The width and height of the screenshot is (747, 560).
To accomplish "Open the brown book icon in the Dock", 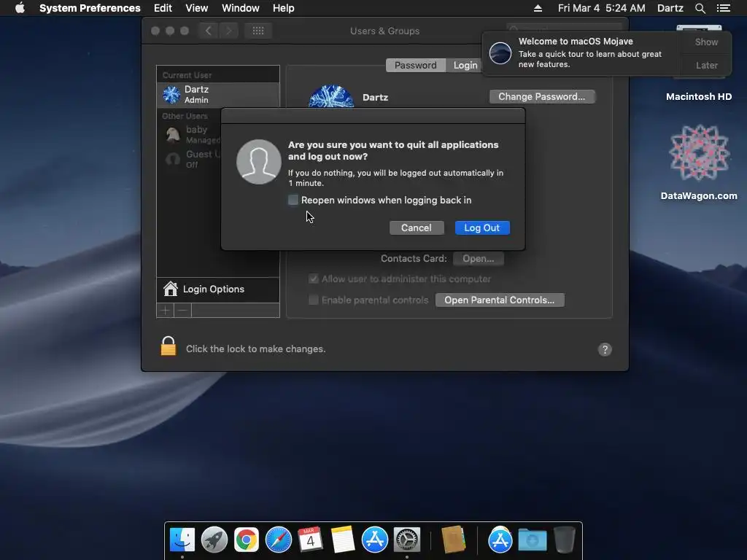I will [453, 540].
